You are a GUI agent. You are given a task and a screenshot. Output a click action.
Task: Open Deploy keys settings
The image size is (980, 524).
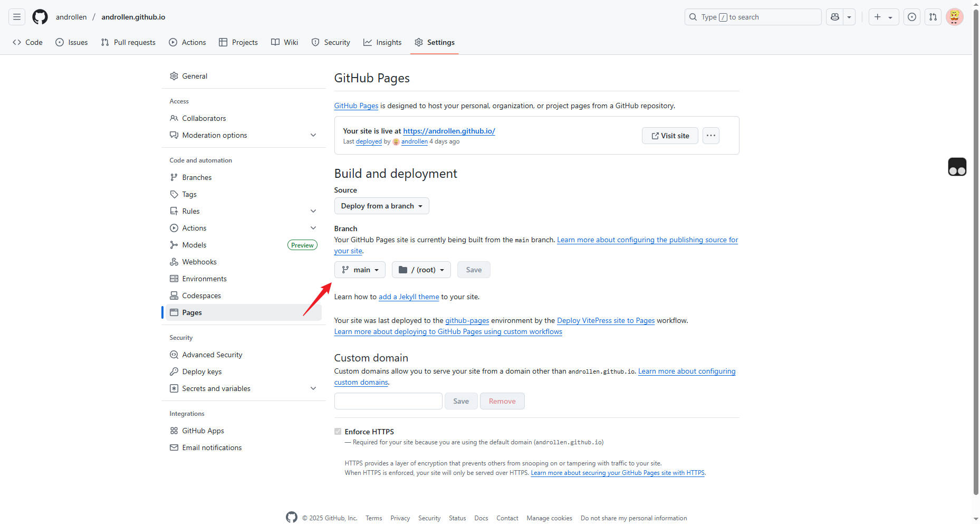pyautogui.click(x=244, y=371)
